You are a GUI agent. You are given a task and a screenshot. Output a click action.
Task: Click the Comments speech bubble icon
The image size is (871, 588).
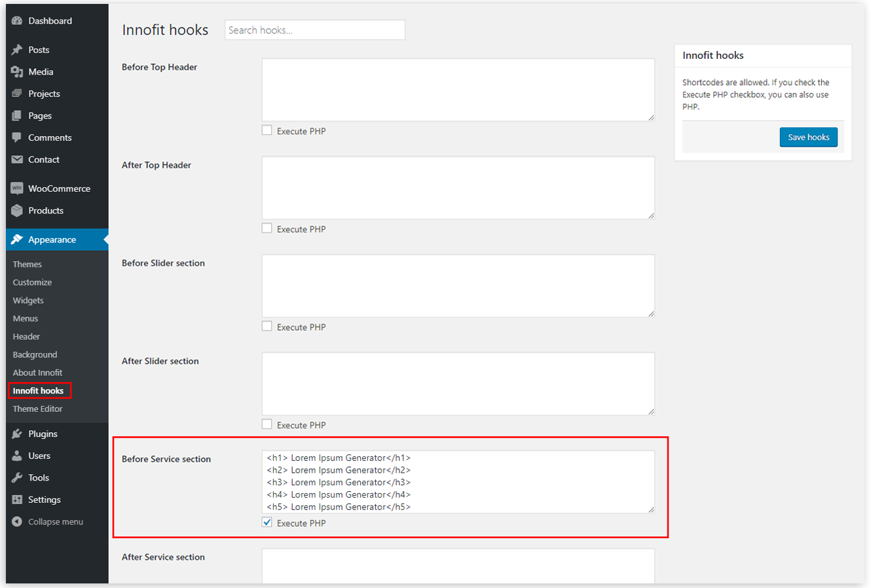coord(17,138)
